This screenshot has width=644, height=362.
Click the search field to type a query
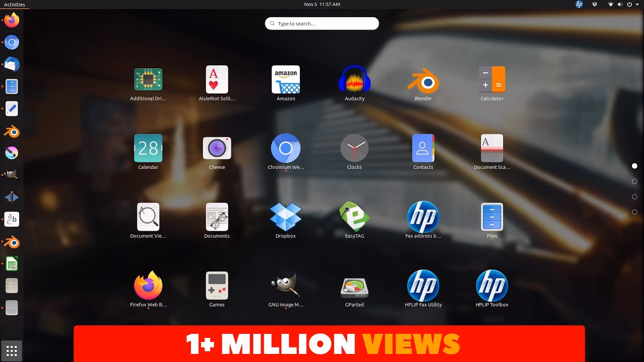pyautogui.click(x=322, y=23)
